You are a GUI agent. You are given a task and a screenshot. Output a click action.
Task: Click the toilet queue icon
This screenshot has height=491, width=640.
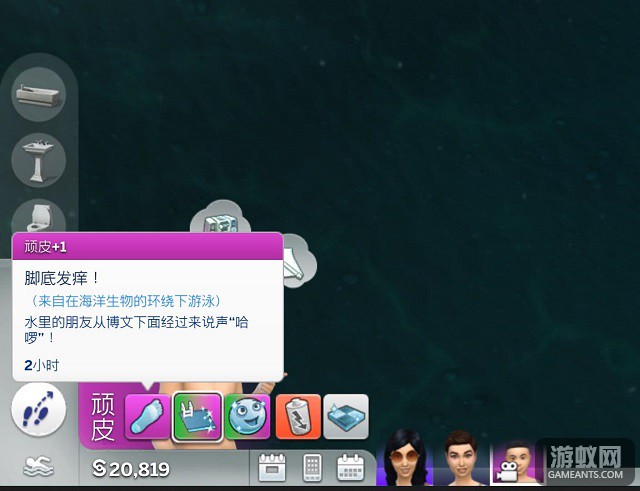point(38,216)
